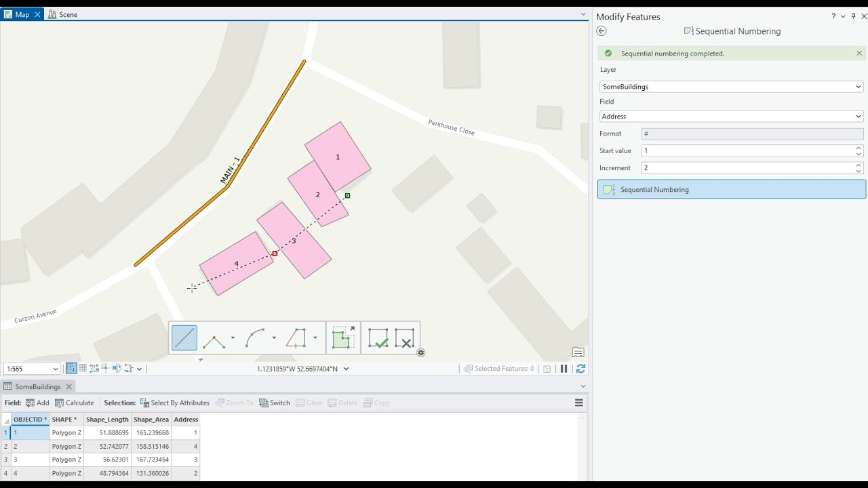Click the Finish checkmark tool
868x488 pixels.
(x=378, y=338)
